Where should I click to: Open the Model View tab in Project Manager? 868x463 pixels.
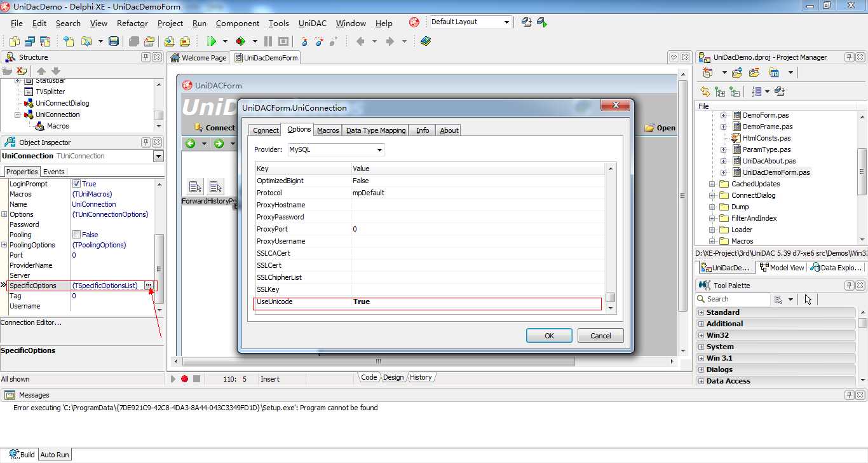point(782,268)
